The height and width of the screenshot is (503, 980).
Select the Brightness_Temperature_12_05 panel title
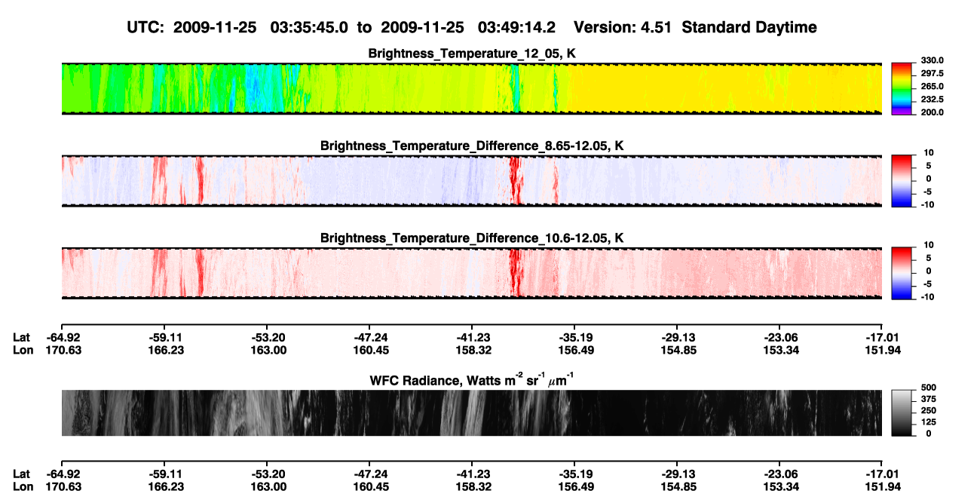[x=472, y=54]
